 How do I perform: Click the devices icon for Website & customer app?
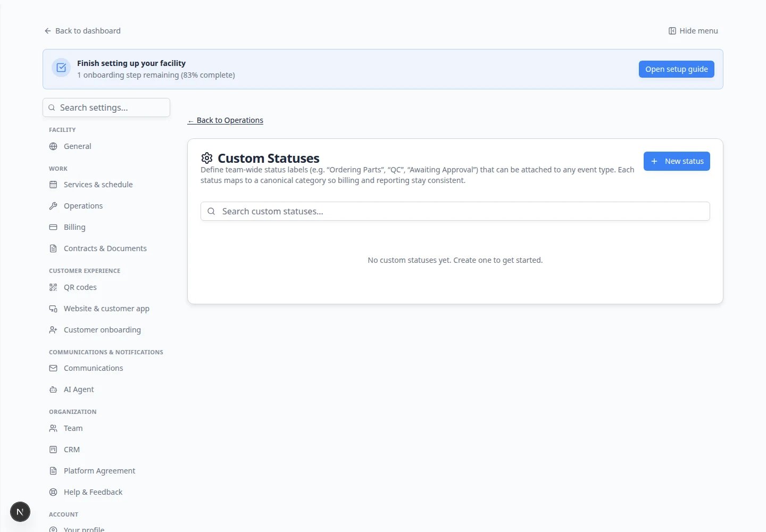tap(53, 309)
